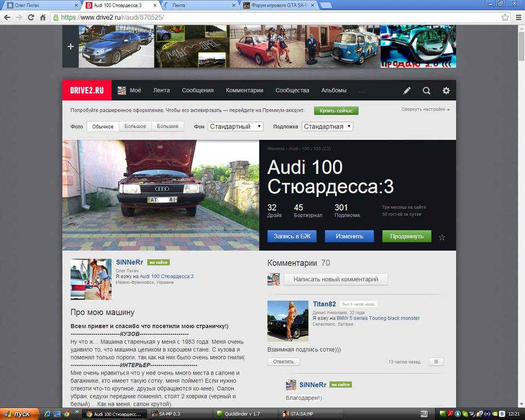Screen dimensions: 525x420
Task: Click the 45 Бортжурнал counter
Action: tap(308, 211)
